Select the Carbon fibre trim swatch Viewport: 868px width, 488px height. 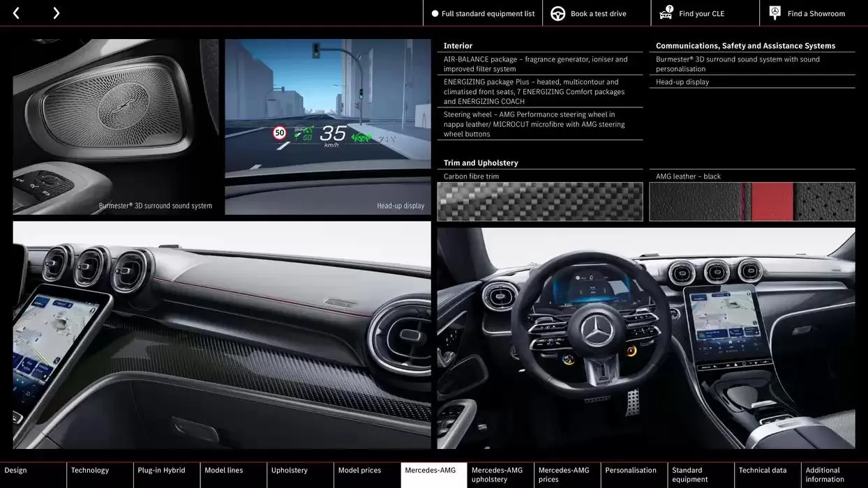click(x=540, y=201)
